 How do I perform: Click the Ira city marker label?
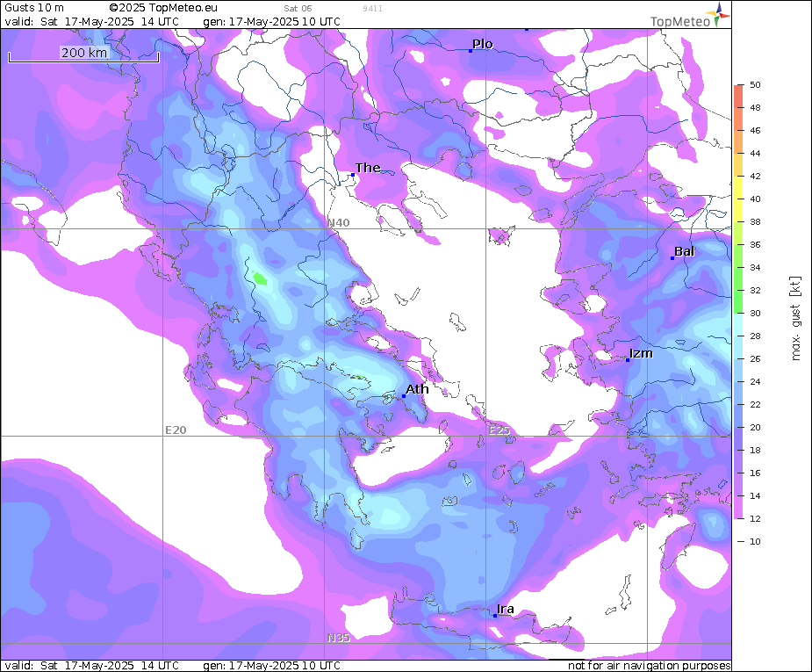pyautogui.click(x=506, y=609)
